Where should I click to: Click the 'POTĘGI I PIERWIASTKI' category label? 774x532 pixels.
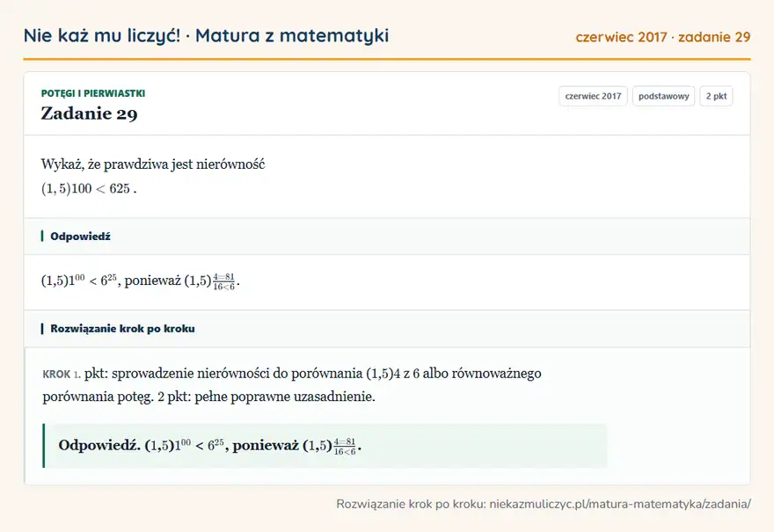click(x=93, y=93)
